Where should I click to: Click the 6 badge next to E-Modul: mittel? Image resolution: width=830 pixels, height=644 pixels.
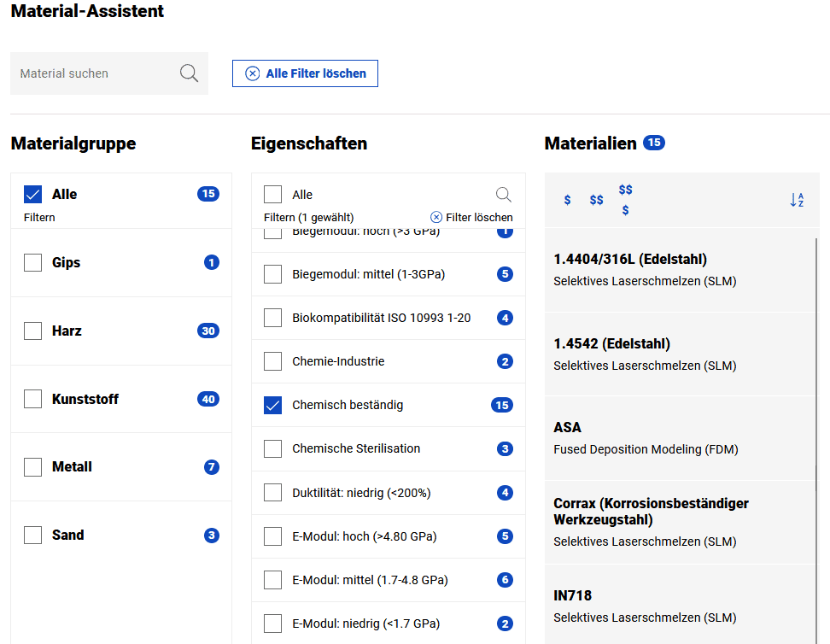click(x=505, y=580)
